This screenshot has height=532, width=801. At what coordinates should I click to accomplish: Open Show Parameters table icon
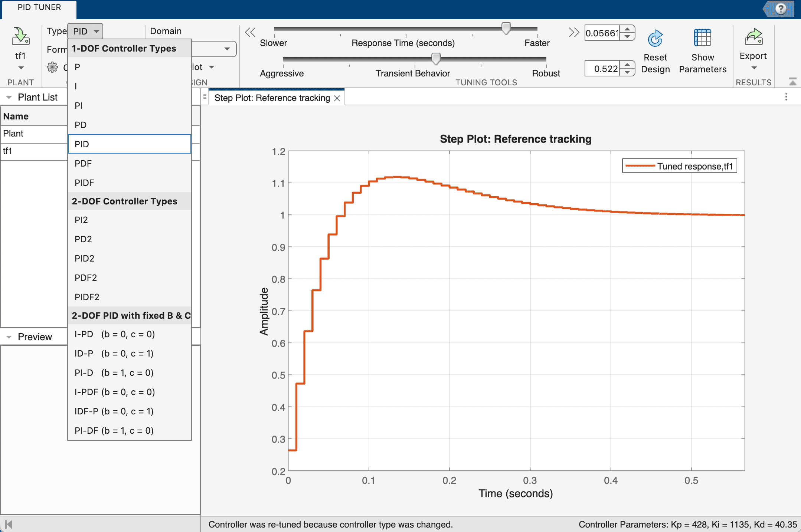coord(702,37)
